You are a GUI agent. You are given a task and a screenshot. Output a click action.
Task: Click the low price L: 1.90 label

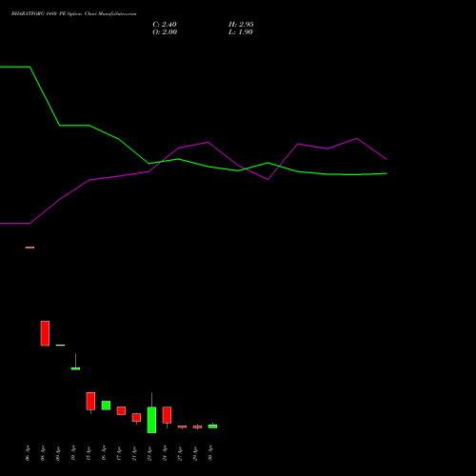[x=241, y=32]
